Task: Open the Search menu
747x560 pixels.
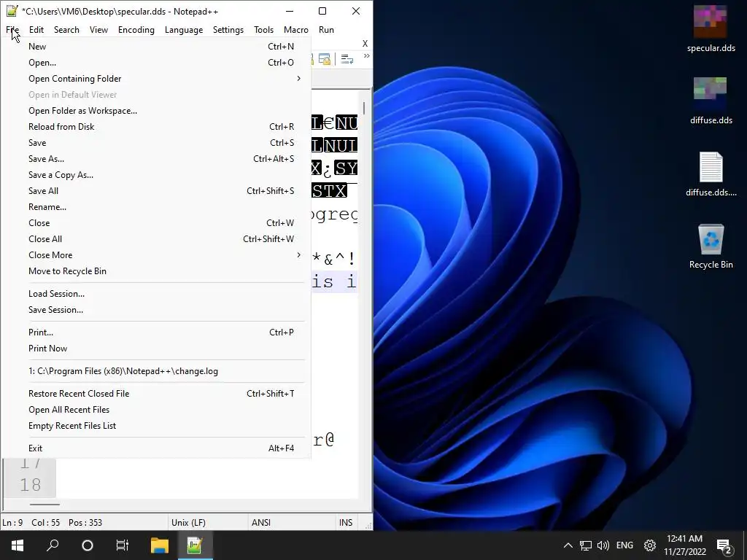Action: click(66, 29)
